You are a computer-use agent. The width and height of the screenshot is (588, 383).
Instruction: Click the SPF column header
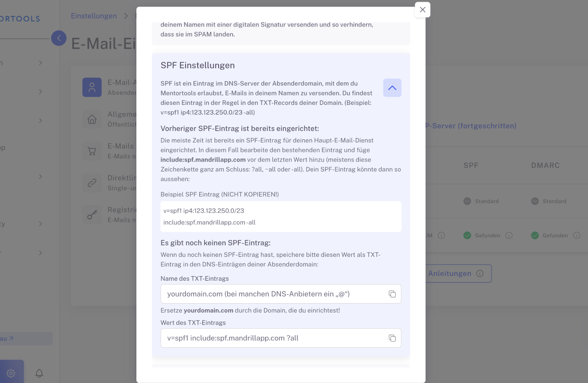pyautogui.click(x=471, y=166)
